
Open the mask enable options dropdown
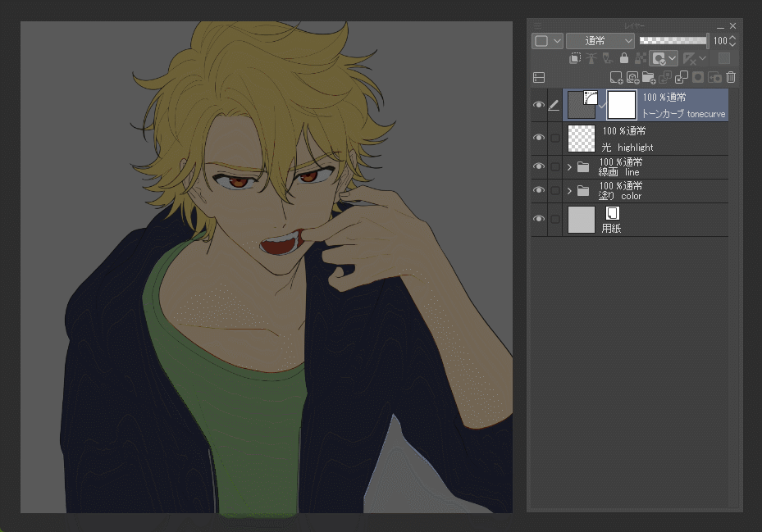(x=673, y=59)
